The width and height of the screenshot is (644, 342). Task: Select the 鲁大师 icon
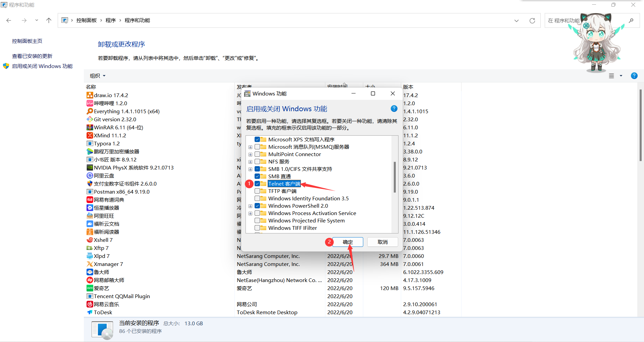pos(90,272)
